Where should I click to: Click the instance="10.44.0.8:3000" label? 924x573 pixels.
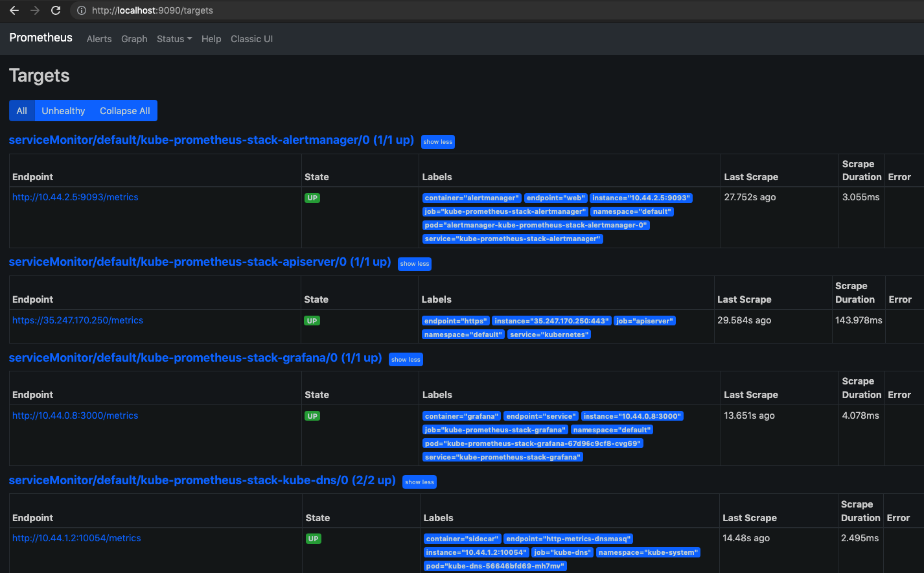click(632, 416)
